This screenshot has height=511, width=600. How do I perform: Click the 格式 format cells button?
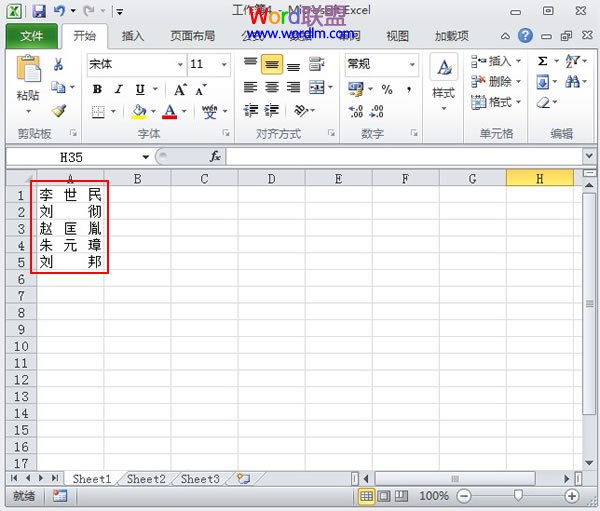click(x=496, y=102)
